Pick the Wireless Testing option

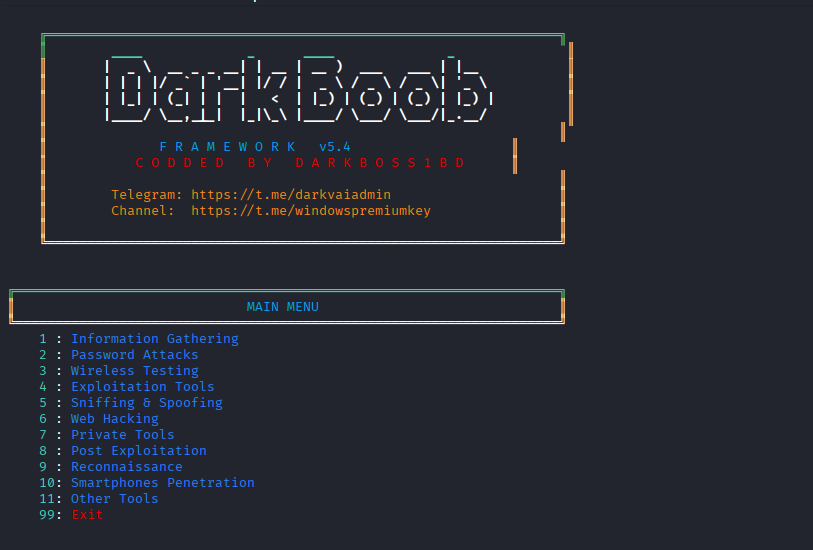(134, 371)
